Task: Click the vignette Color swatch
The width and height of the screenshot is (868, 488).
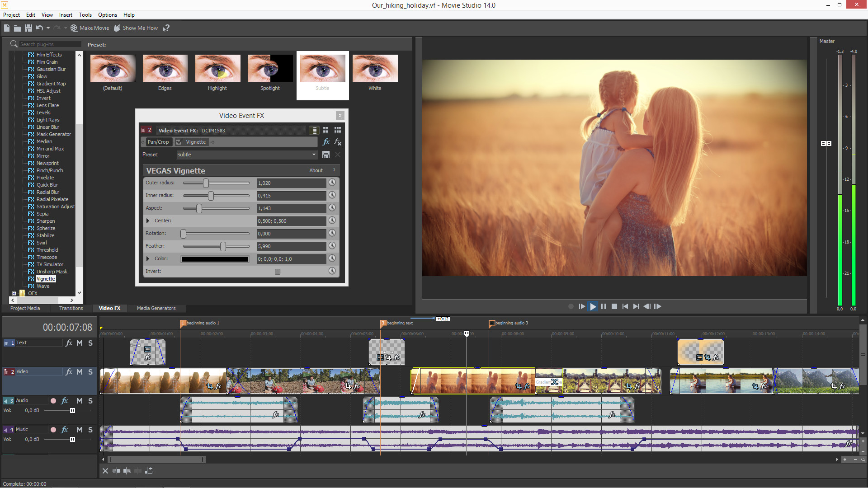Action: pos(215,258)
